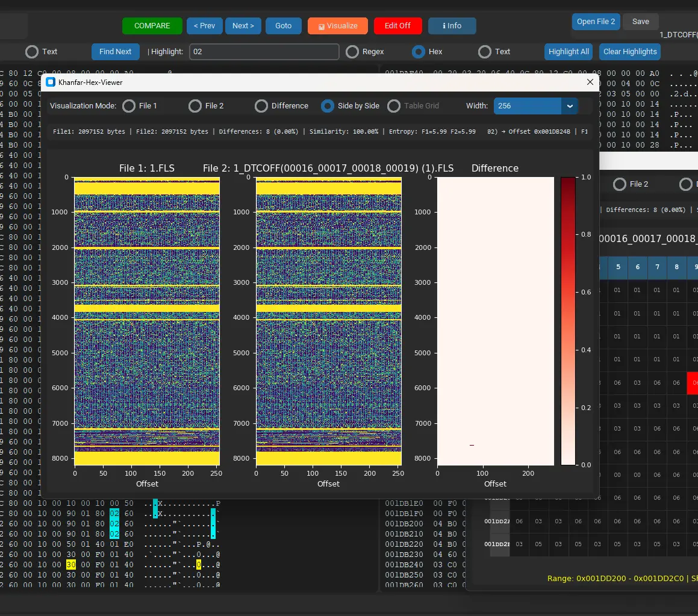Switch highlight search mode to Text
Screen dimensions: 698x616
point(484,52)
